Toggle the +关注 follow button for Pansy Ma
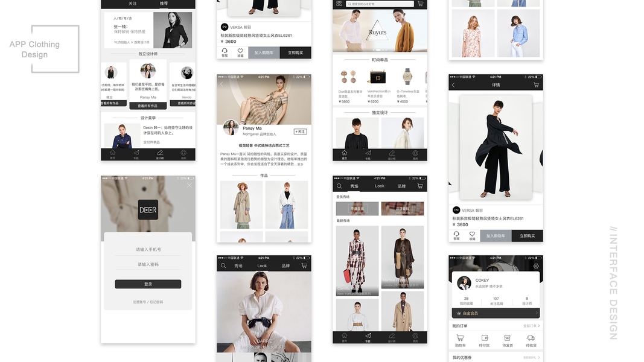The width and height of the screenshot is (644, 362). point(300,132)
